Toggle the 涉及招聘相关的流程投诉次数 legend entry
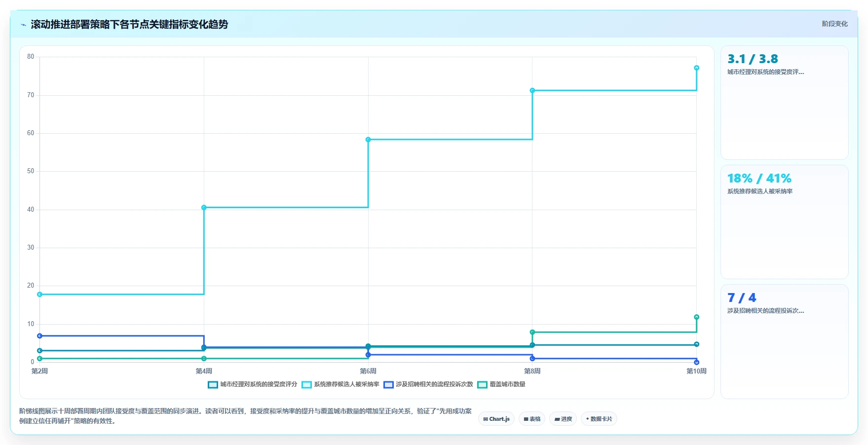This screenshot has height=445, width=868. click(x=428, y=384)
